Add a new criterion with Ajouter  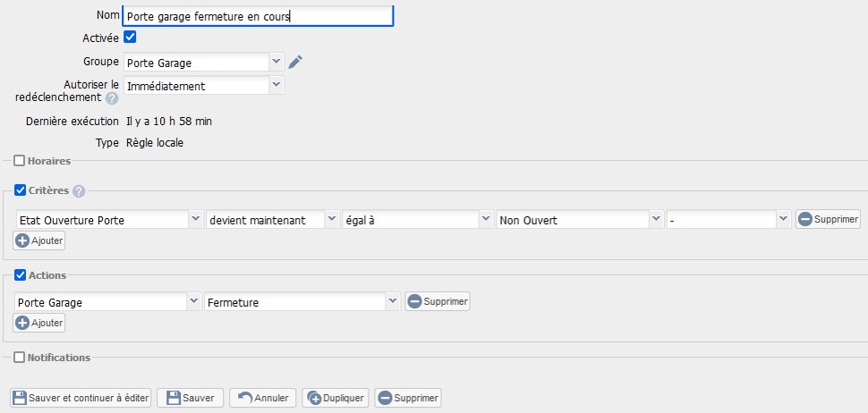coord(39,240)
